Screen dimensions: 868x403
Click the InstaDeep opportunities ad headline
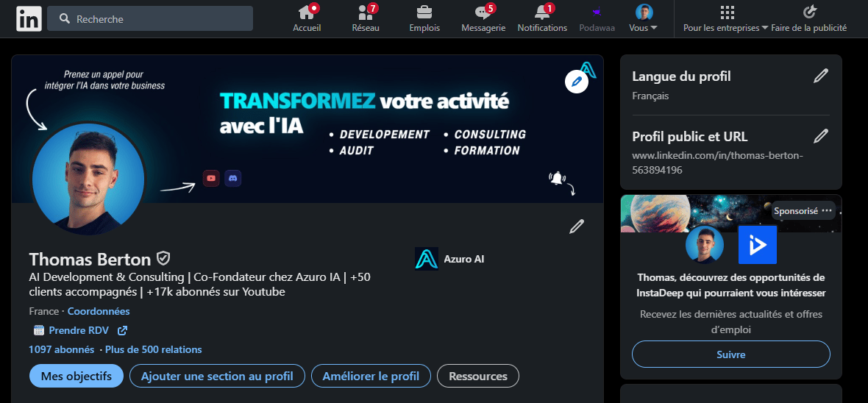730,285
